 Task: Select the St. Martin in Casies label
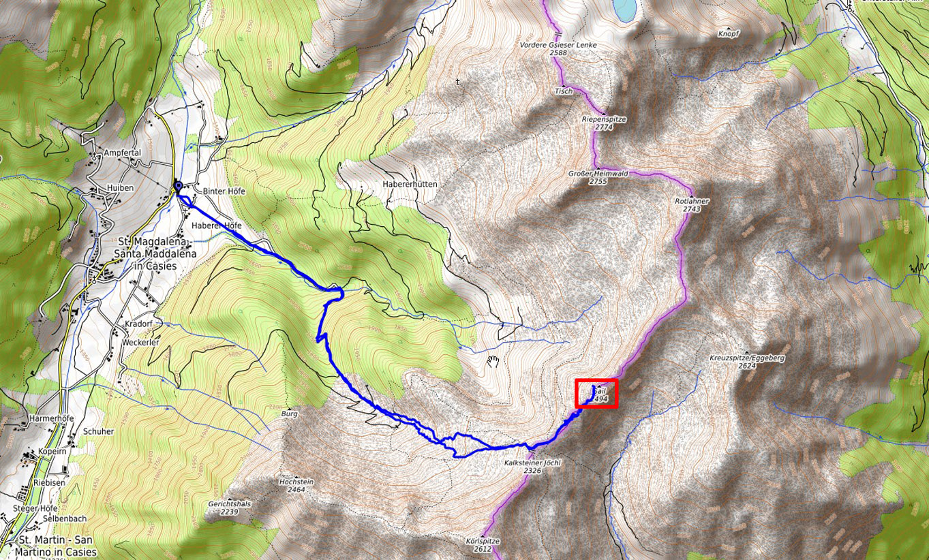pyautogui.click(x=57, y=546)
